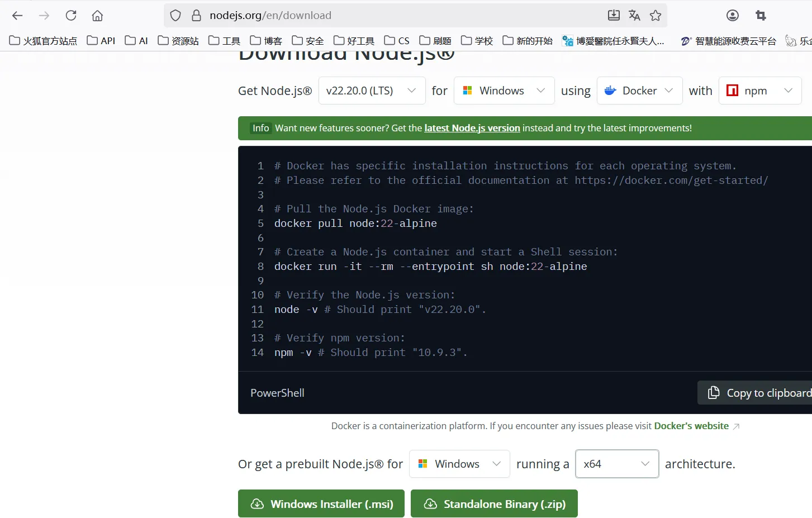Open the Windows platform dropdown after 'for'
812x518 pixels.
[x=504, y=91]
